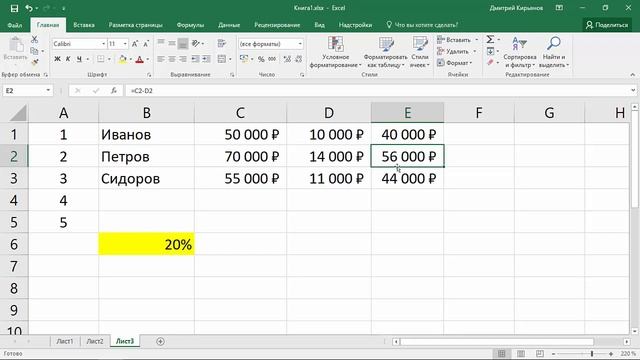This screenshot has height=360, width=640.
Task: Open the number format combo box
Action: (x=271, y=44)
